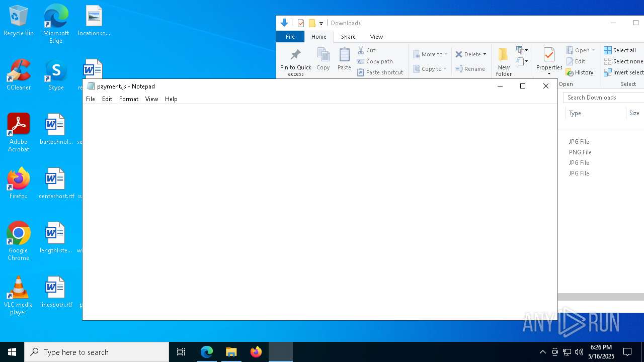644x362 pixels.
Task: Open File Explorer from taskbar
Action: point(231,352)
